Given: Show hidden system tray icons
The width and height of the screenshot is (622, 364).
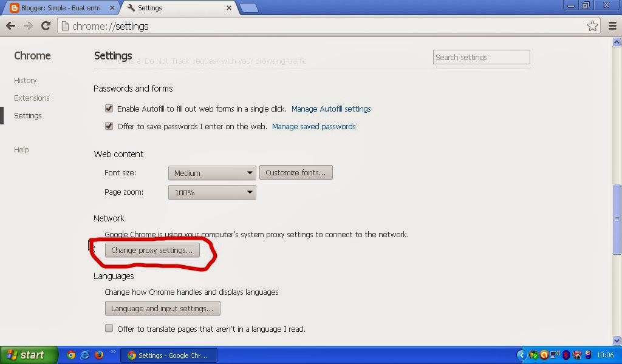Looking at the screenshot, I should [522, 355].
